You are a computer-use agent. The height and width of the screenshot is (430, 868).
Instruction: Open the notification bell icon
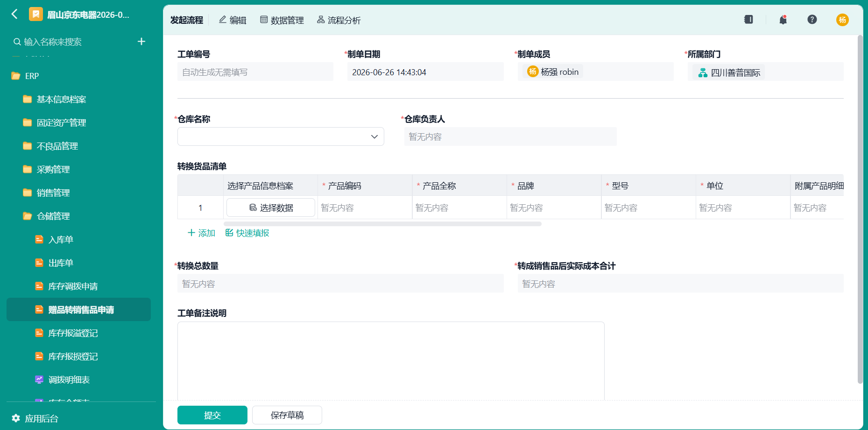pos(783,20)
